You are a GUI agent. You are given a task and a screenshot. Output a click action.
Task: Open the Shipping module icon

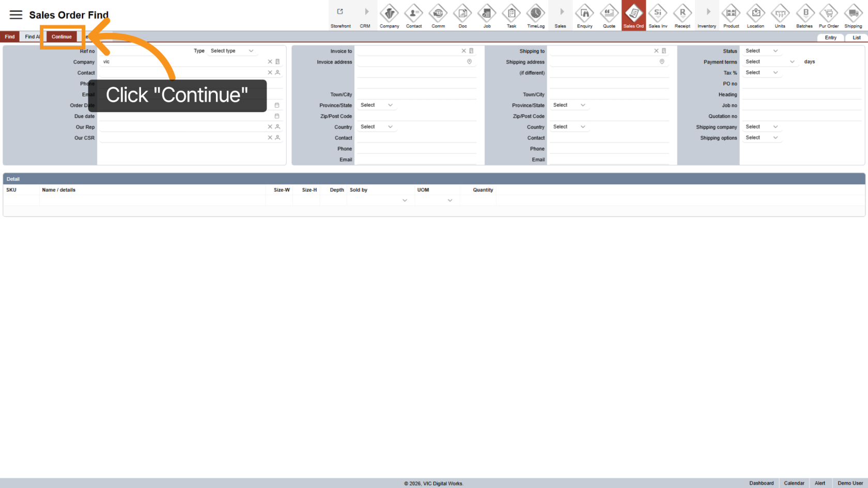pyautogui.click(x=853, y=16)
